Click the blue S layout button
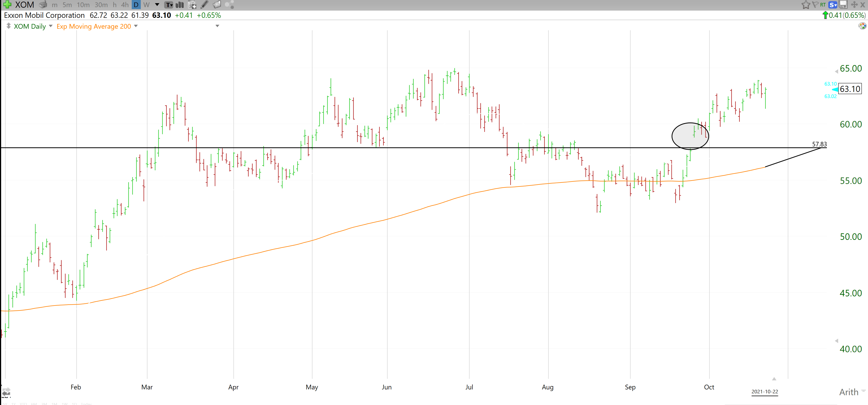This screenshot has width=868, height=405. pyautogui.click(x=833, y=5)
